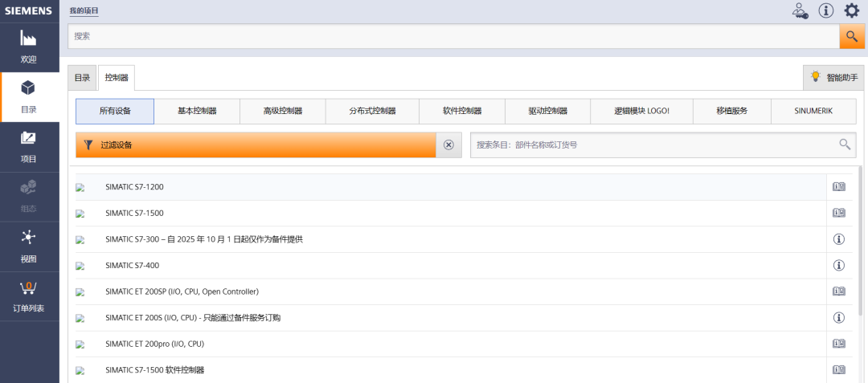868x383 pixels.
Task: Choose the 高级控制器 category
Action: 283,111
